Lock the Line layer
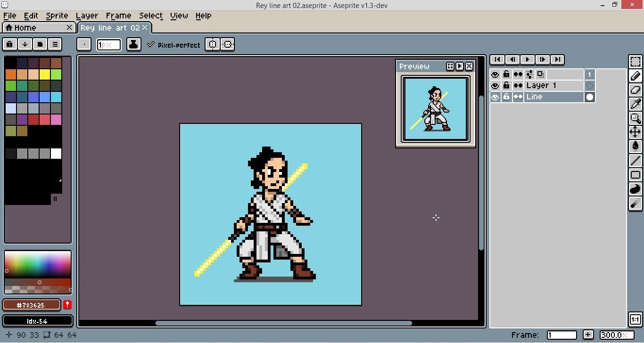This screenshot has width=644, height=343. pyautogui.click(x=506, y=97)
